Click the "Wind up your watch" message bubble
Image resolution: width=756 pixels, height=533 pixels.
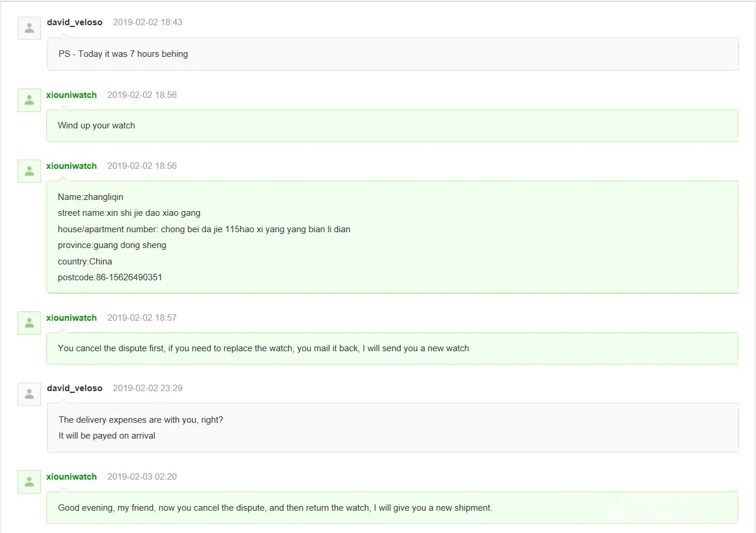(96, 125)
